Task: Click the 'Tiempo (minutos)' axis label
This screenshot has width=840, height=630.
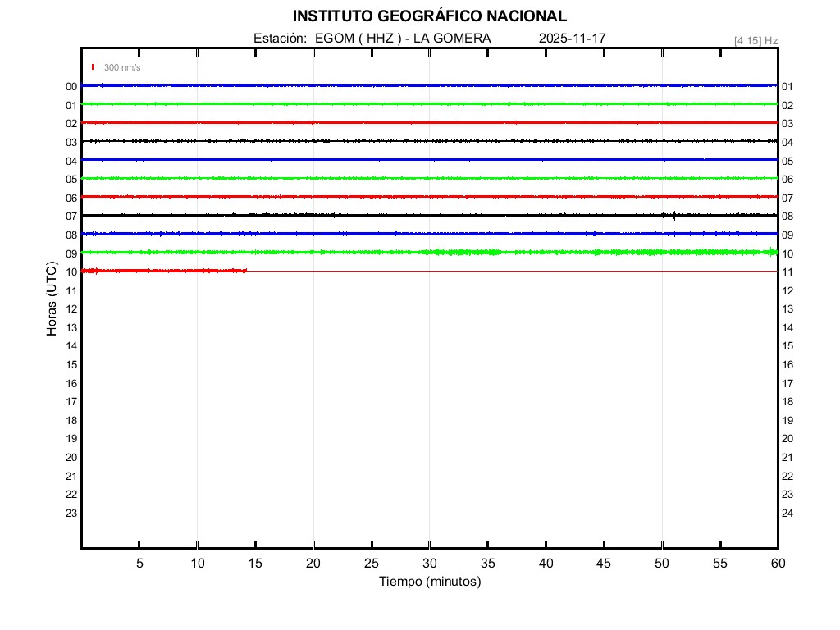Action: [x=429, y=582]
